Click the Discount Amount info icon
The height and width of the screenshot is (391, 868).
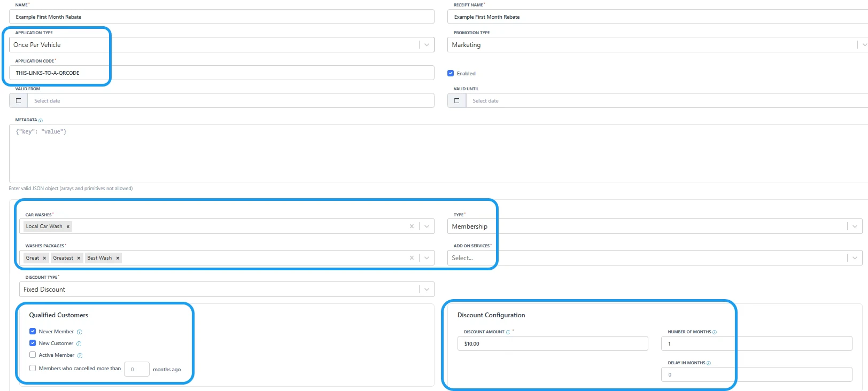pos(508,332)
